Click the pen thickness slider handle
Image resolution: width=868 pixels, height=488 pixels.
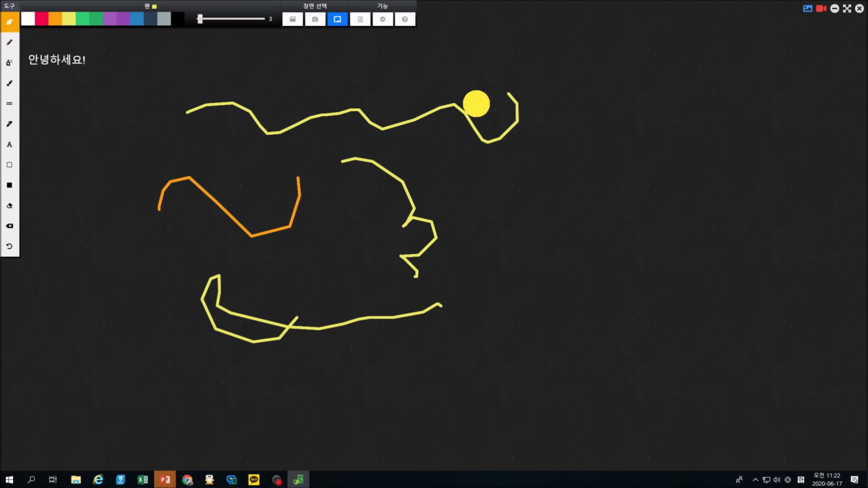(x=200, y=19)
